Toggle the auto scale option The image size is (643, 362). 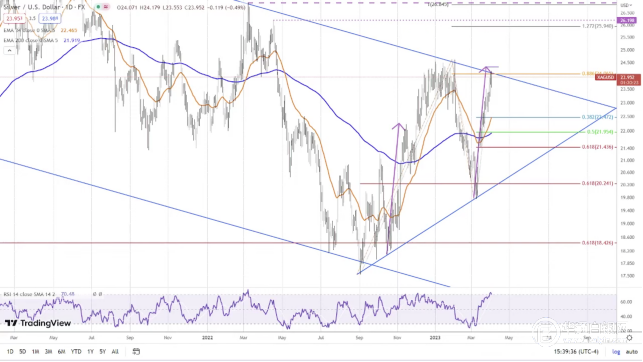(x=632, y=352)
